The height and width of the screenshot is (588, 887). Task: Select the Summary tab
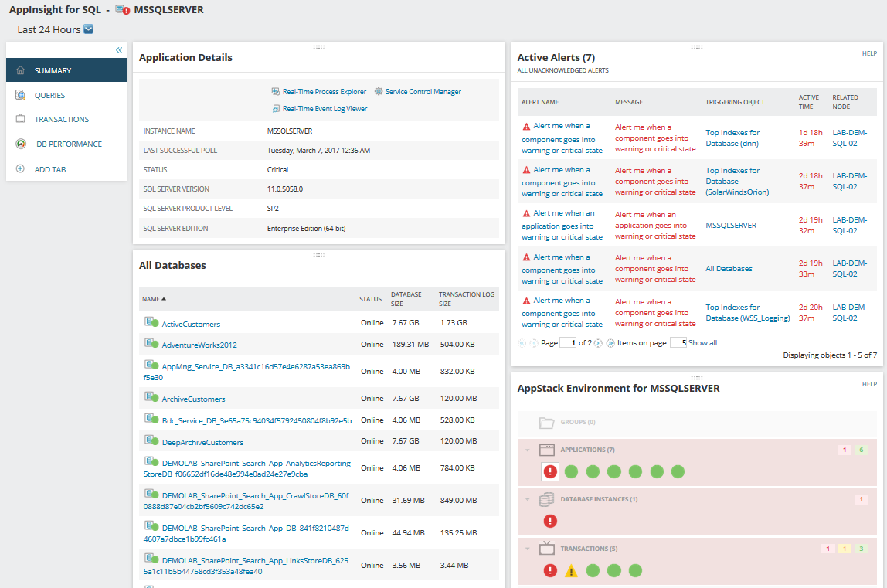pos(66,70)
